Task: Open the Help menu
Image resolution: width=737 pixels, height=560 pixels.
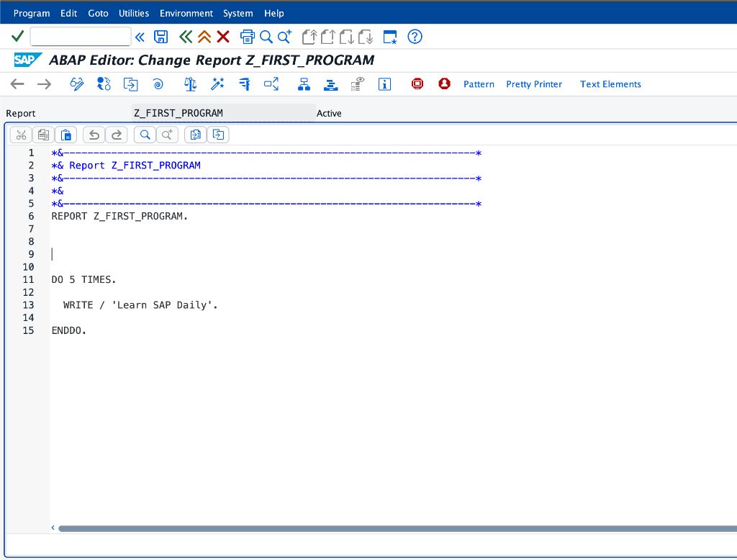Action: [x=274, y=13]
